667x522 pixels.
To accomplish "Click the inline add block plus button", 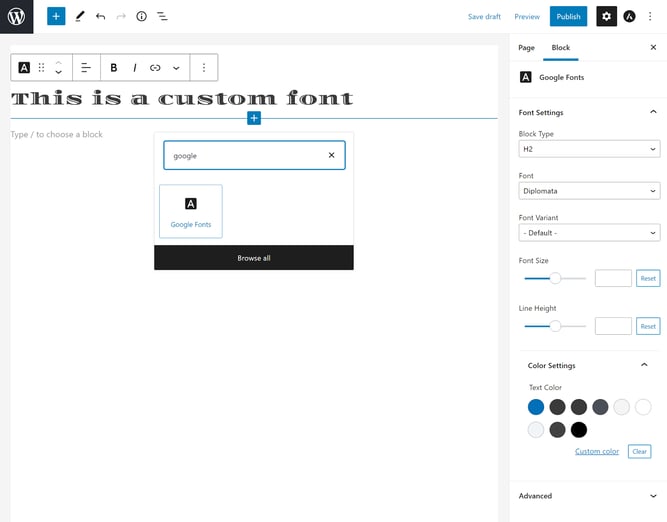I will coord(254,118).
